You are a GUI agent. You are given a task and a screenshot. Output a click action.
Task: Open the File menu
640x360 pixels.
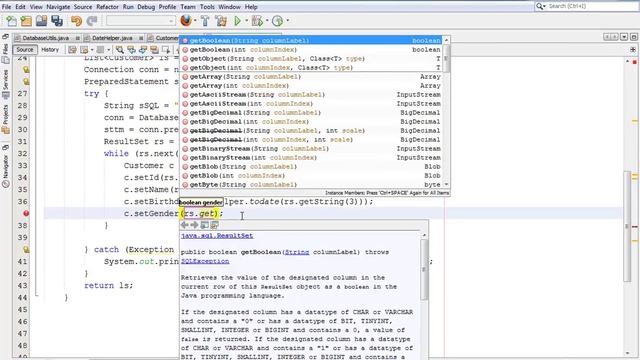pos(7,7)
